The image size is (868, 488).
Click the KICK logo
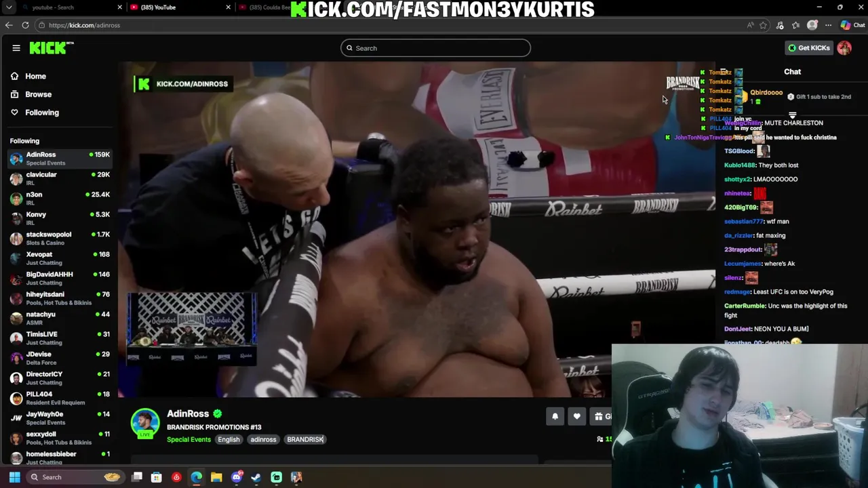click(x=51, y=48)
